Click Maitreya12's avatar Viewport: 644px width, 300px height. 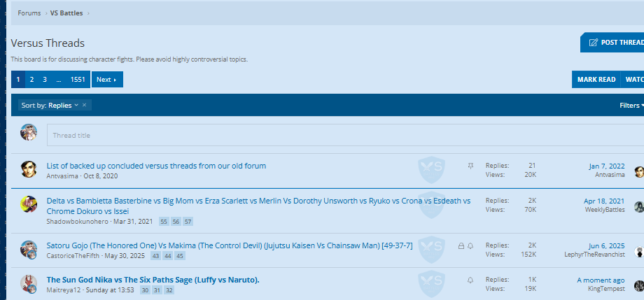pos(29,283)
